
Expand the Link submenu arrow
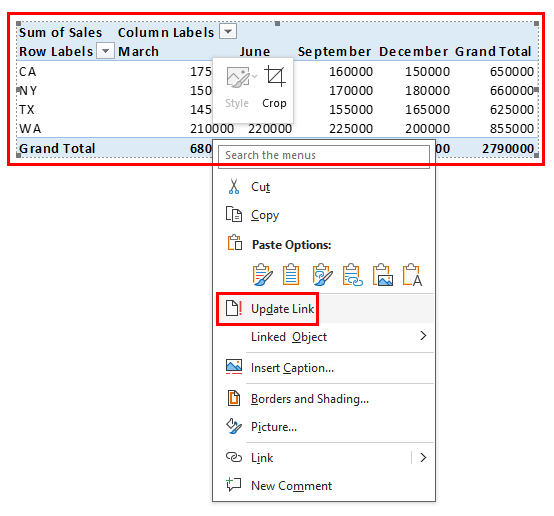pyautogui.click(x=423, y=458)
